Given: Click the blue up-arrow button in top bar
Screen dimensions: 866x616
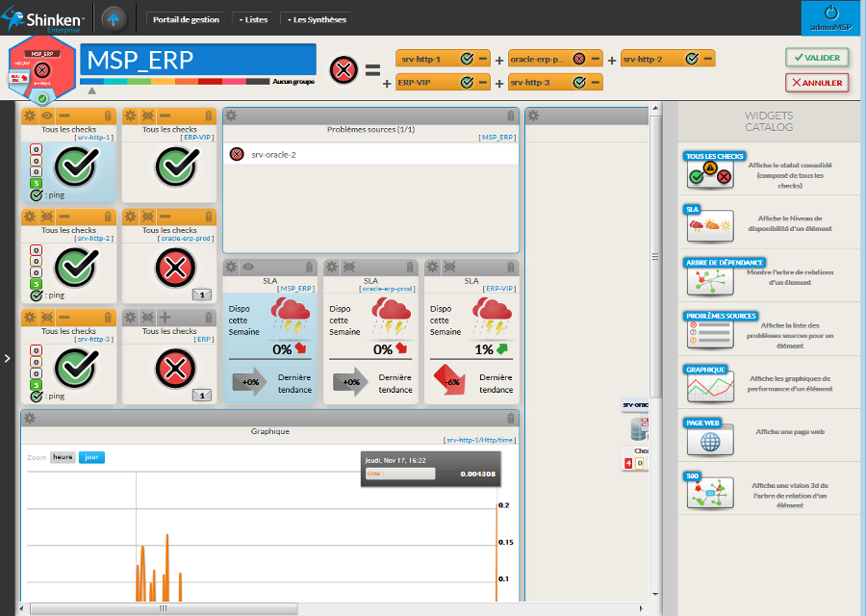Looking at the screenshot, I should coord(114,18).
